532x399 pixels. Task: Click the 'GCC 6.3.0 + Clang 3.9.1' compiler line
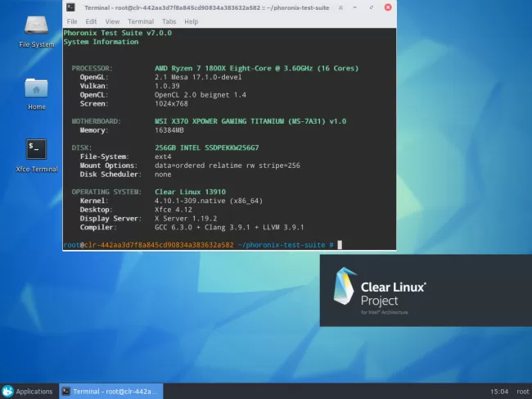[x=229, y=227]
